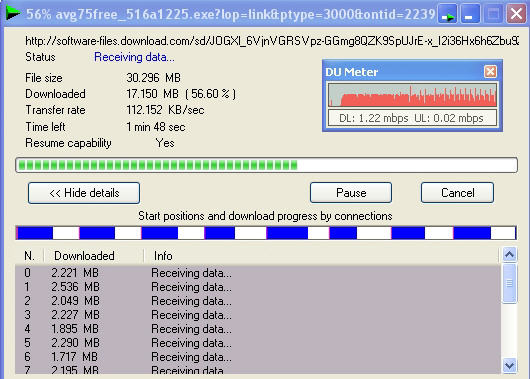
Task: Minimize the download window
Action: point(470,14)
